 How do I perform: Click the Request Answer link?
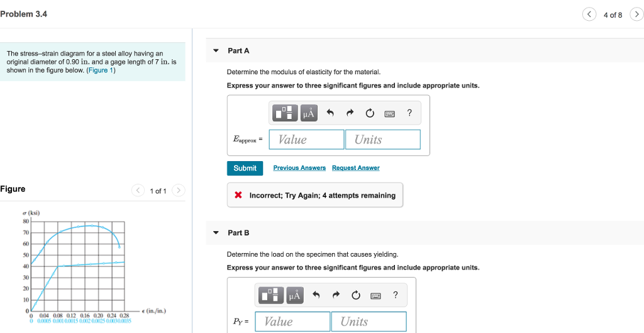[356, 167]
